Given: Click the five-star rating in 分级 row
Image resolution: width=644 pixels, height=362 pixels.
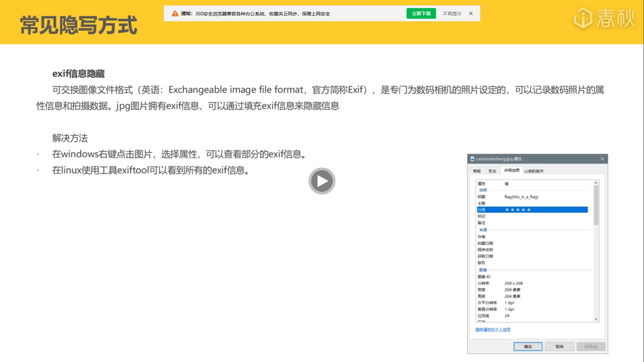Looking at the screenshot, I should coord(518,210).
